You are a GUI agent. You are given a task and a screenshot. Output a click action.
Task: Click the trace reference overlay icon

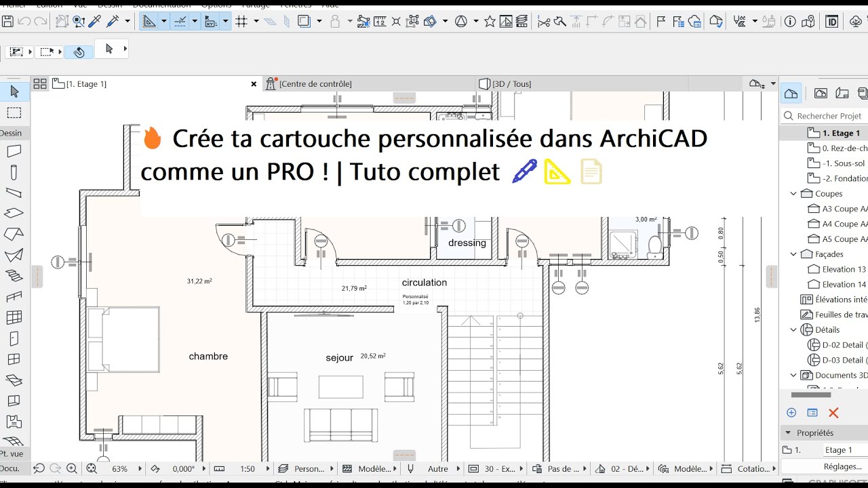click(x=304, y=22)
